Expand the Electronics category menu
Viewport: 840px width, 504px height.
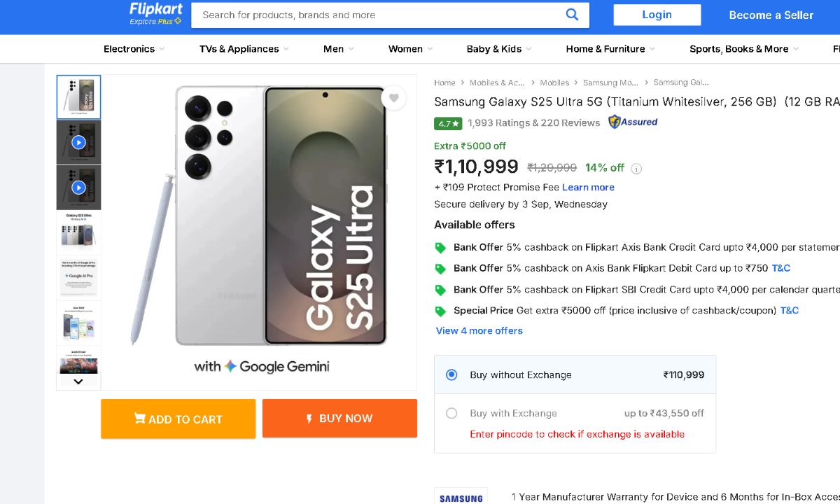tap(134, 49)
